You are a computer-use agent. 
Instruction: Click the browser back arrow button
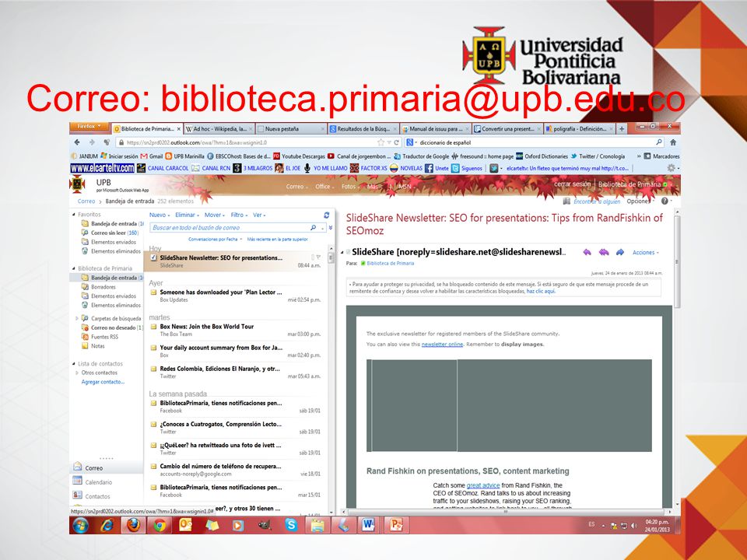77,142
